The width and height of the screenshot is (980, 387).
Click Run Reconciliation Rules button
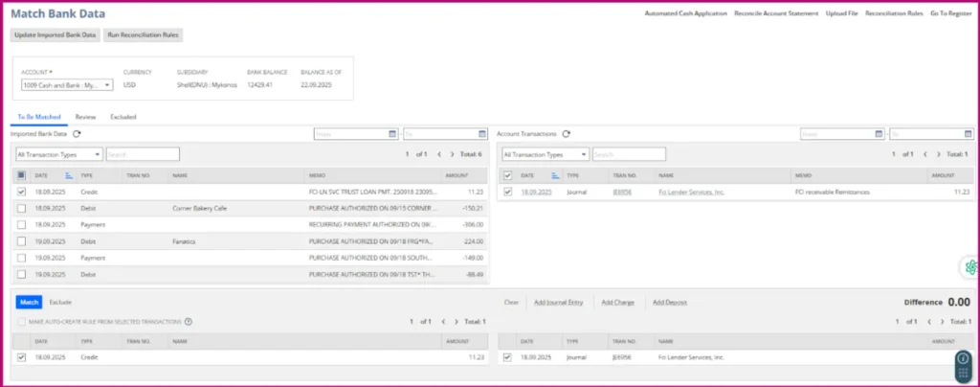click(143, 34)
